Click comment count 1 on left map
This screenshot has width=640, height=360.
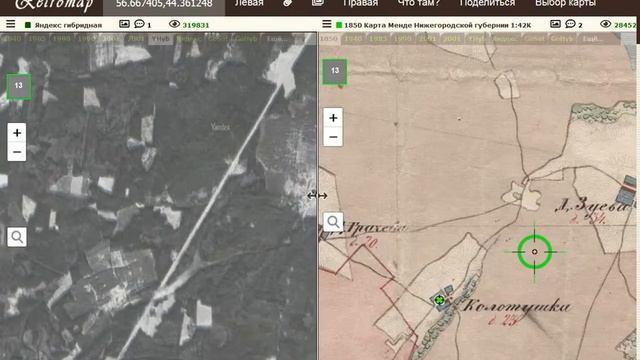[x=149, y=25]
